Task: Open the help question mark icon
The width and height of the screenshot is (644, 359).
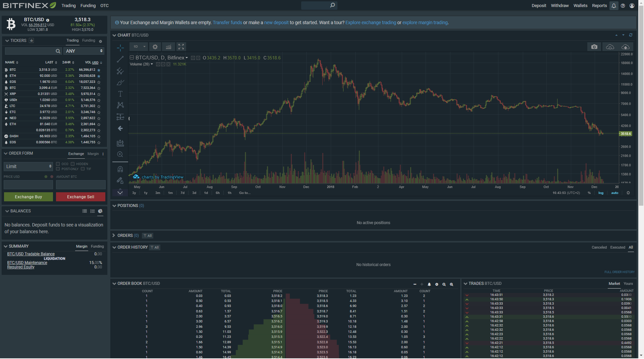Action: [623, 6]
